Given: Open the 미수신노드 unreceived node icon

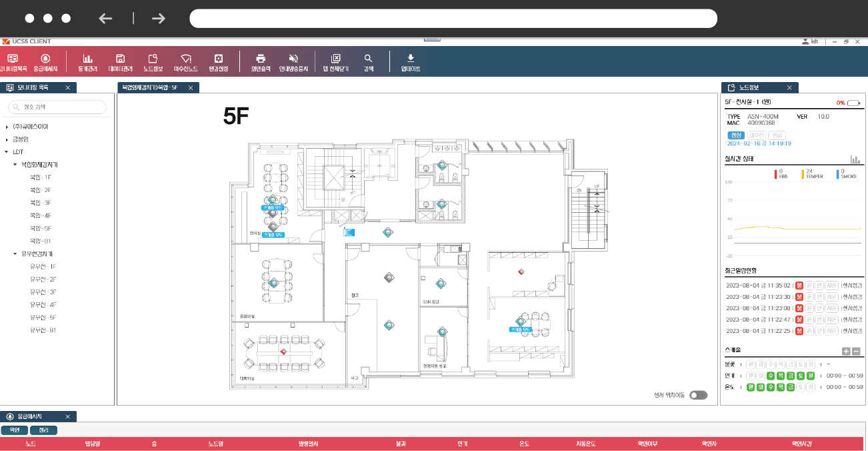Looking at the screenshot, I should 186,63.
